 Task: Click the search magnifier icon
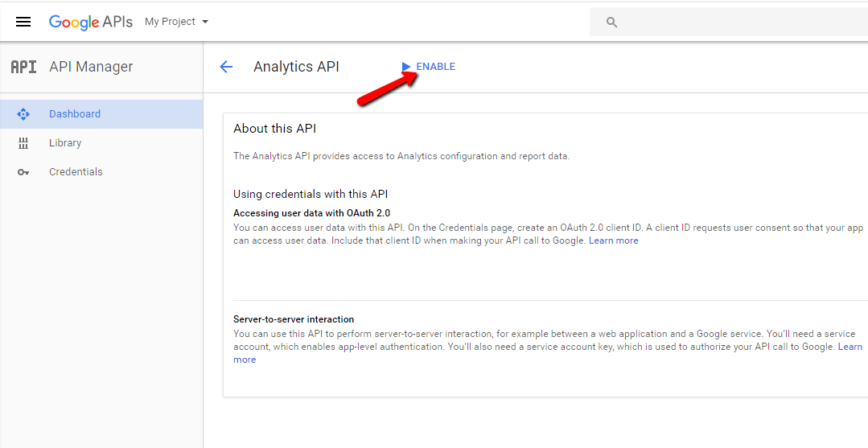(x=611, y=23)
